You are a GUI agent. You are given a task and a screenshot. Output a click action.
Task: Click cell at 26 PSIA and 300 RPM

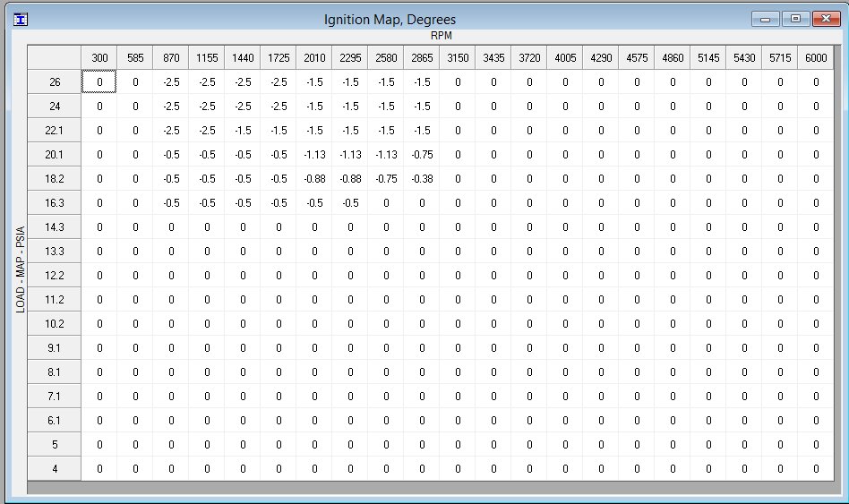pyautogui.click(x=99, y=82)
